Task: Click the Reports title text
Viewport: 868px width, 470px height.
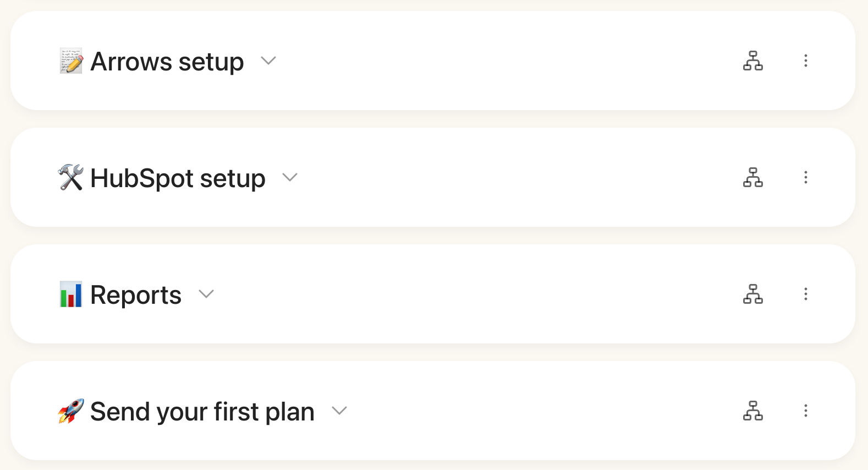Action: click(x=135, y=295)
